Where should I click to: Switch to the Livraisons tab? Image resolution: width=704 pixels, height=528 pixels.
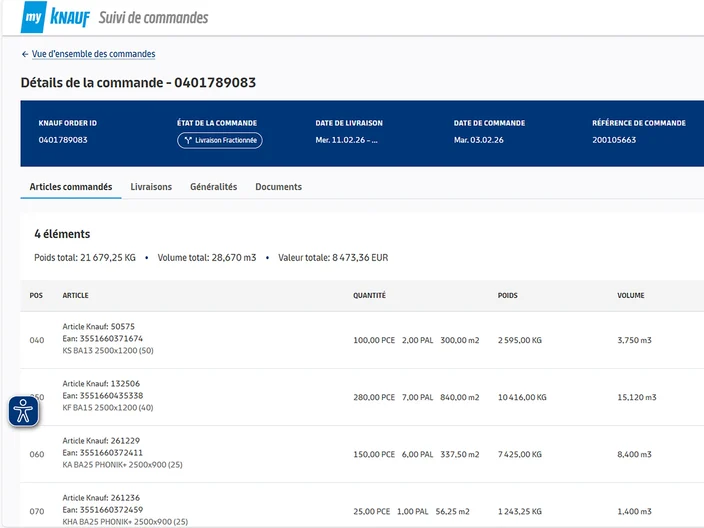pyautogui.click(x=151, y=187)
